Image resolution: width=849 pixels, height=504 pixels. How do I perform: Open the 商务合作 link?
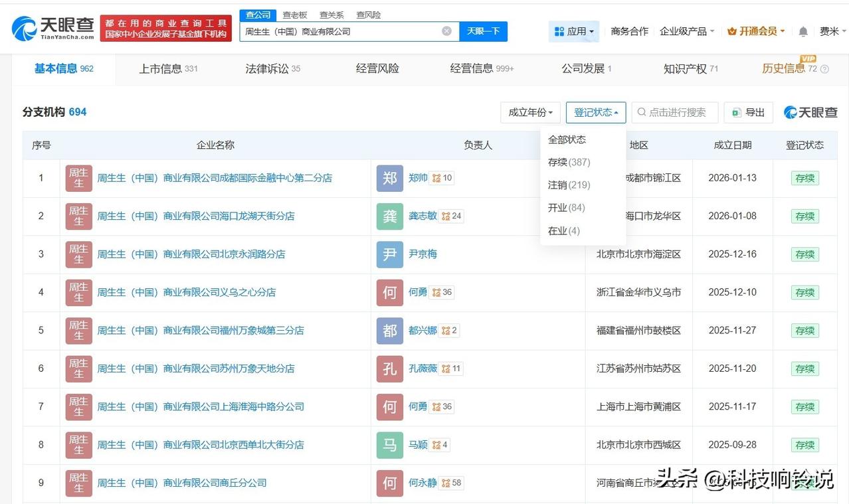(x=629, y=31)
